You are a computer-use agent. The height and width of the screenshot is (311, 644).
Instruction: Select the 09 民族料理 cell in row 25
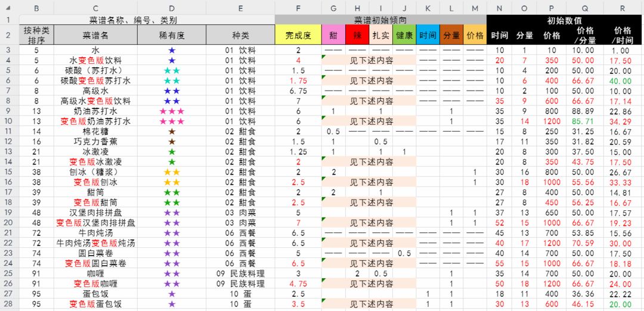pos(240,273)
